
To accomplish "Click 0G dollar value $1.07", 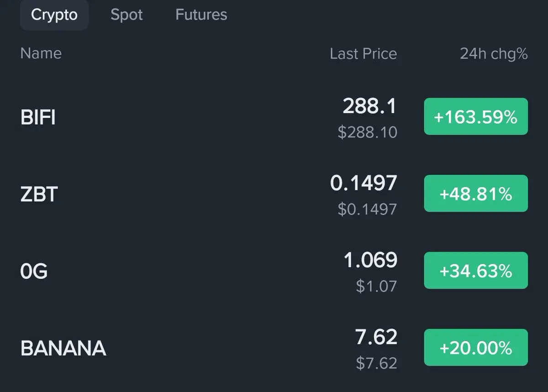I will click(376, 286).
